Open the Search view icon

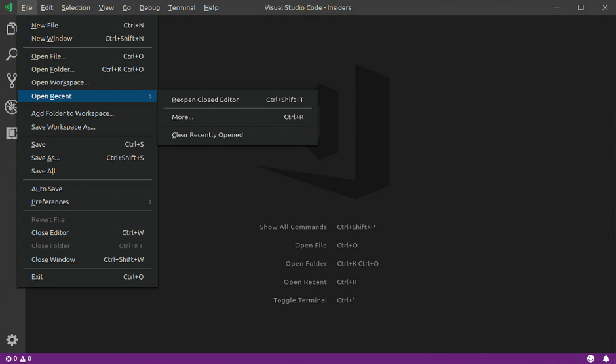[12, 55]
